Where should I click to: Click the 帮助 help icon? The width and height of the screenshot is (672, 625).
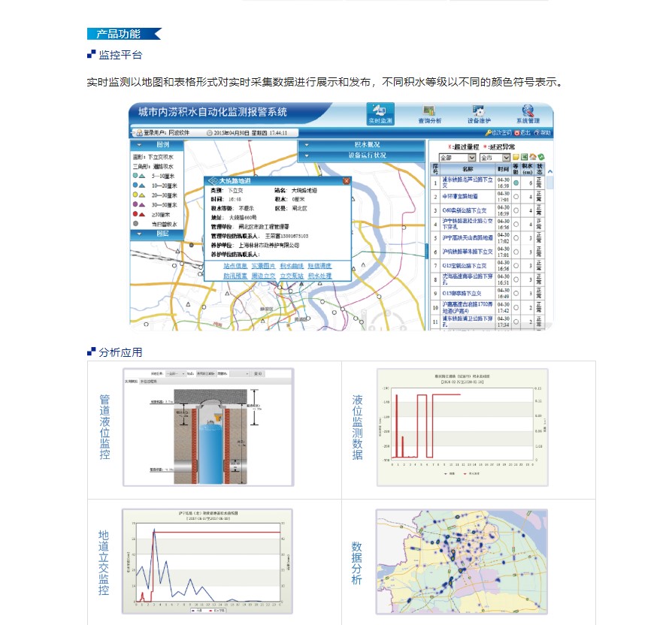[536, 133]
